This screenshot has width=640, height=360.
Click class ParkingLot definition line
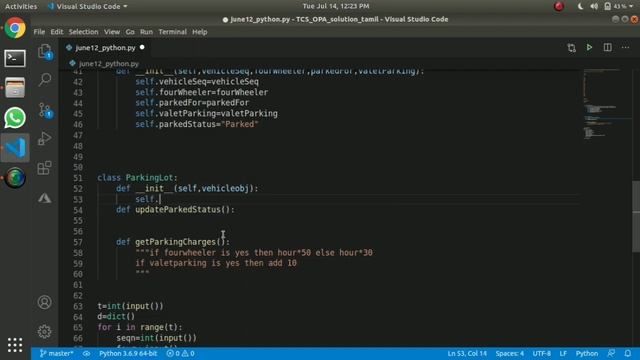click(x=138, y=178)
